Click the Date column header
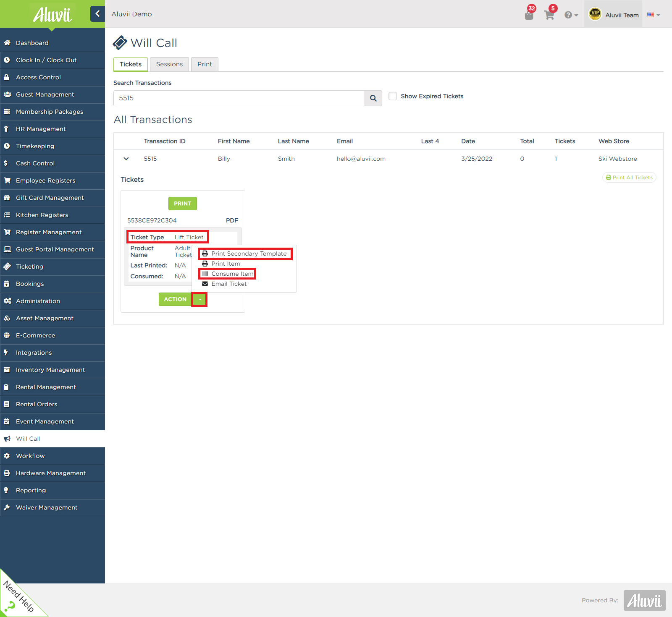 click(468, 141)
